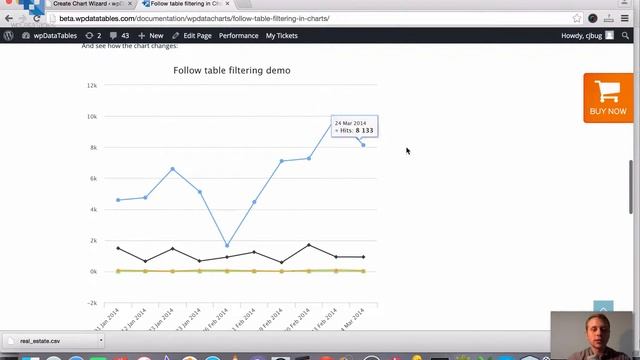
Task: Bookmark page with star icon
Action: click(576, 18)
